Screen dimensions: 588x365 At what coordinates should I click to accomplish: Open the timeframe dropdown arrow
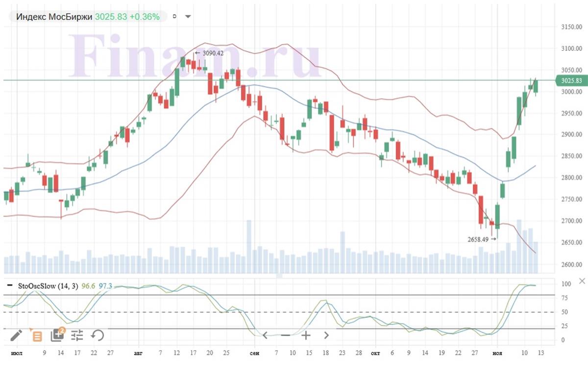188,17
